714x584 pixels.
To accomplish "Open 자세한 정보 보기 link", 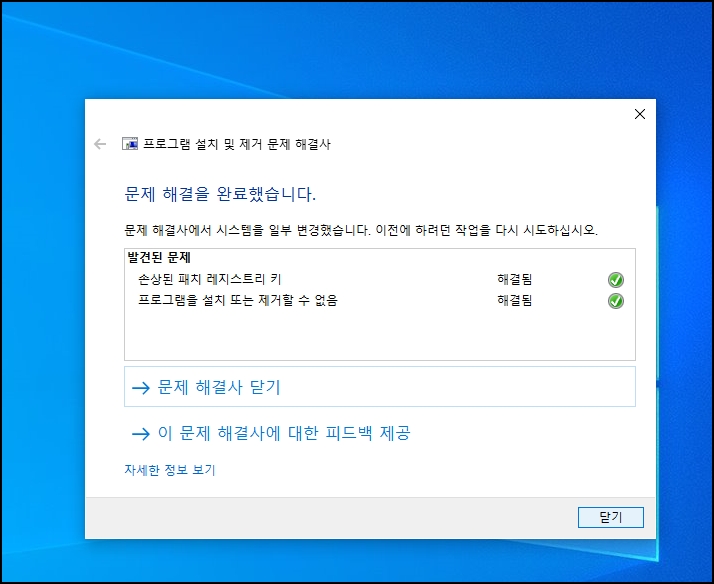I will click(170, 470).
